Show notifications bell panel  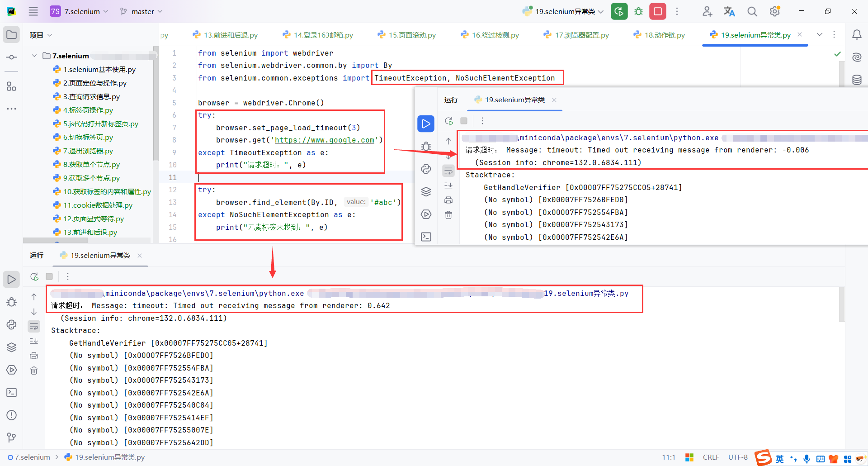(x=857, y=35)
